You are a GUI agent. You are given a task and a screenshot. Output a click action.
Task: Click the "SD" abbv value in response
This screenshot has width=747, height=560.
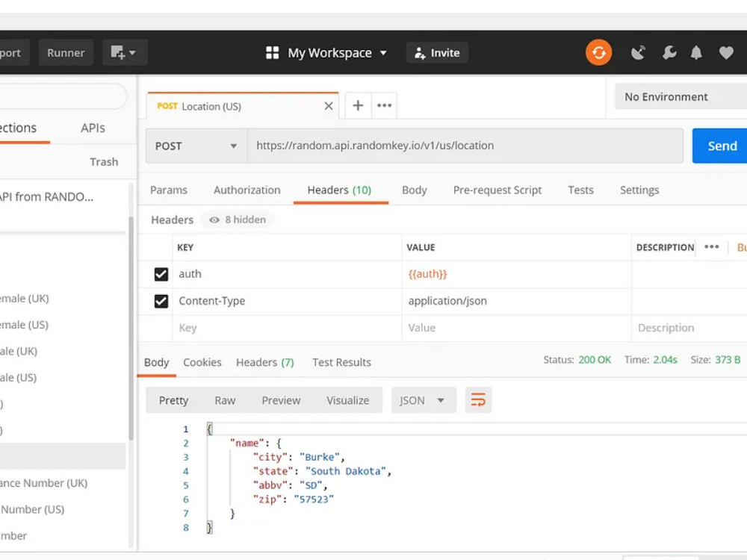(311, 485)
